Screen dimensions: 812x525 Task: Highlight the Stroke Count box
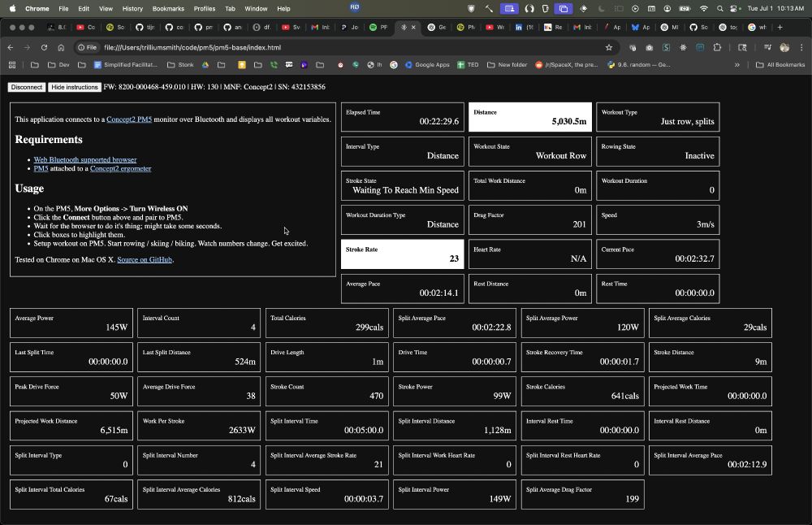pyautogui.click(x=326, y=391)
